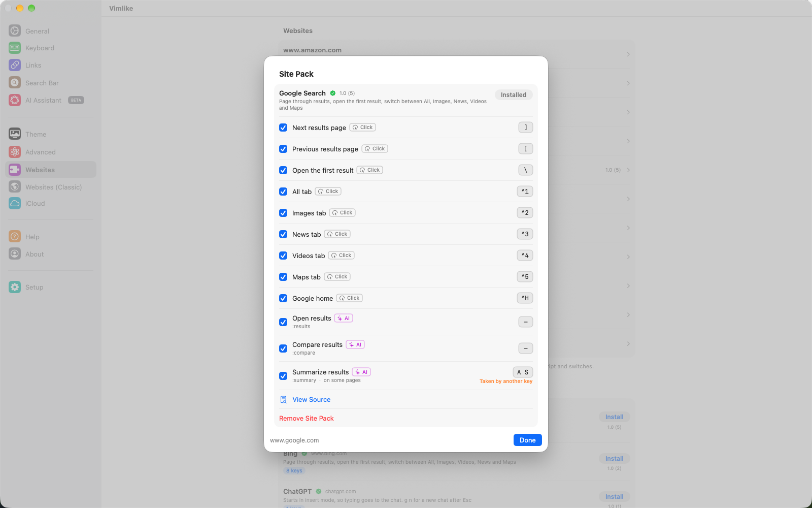Select the www.google.com footer text
The image size is (812, 508).
(294, 440)
